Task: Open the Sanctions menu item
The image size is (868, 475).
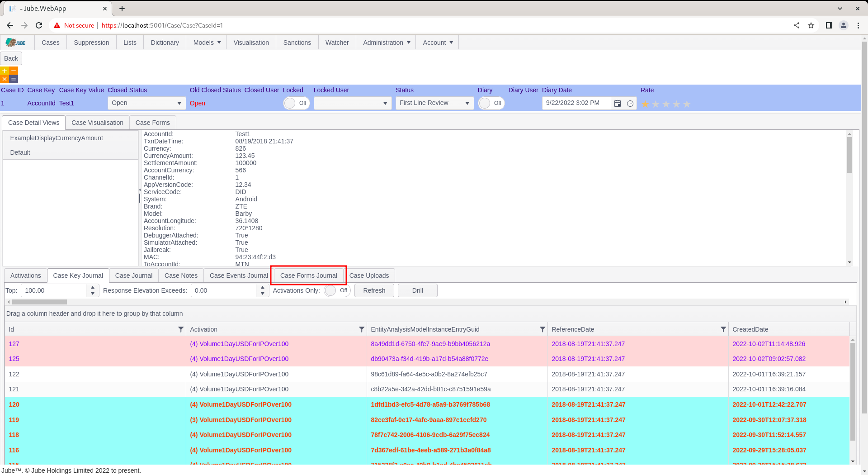Action: pyautogui.click(x=297, y=43)
